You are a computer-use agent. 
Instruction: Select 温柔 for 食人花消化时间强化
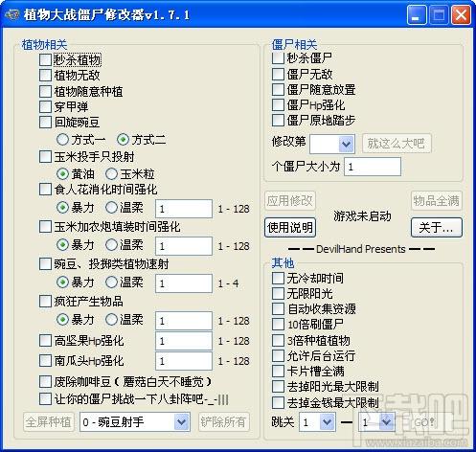coord(111,208)
